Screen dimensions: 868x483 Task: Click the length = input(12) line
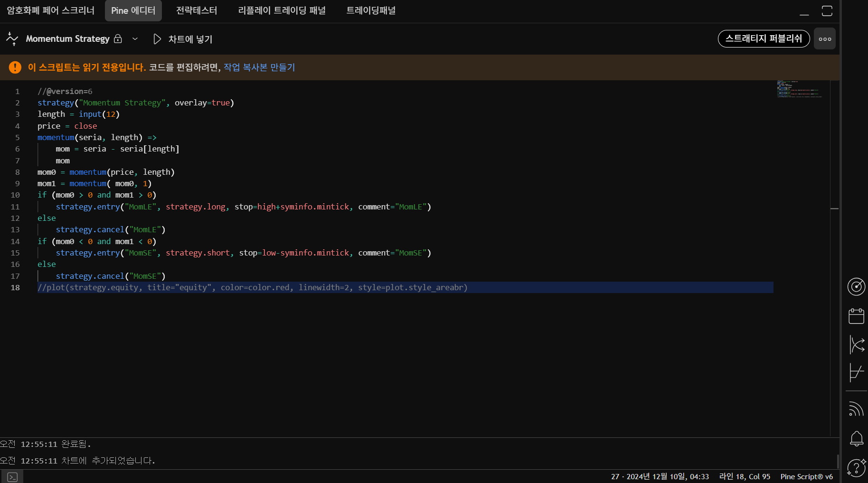pyautogui.click(x=78, y=114)
